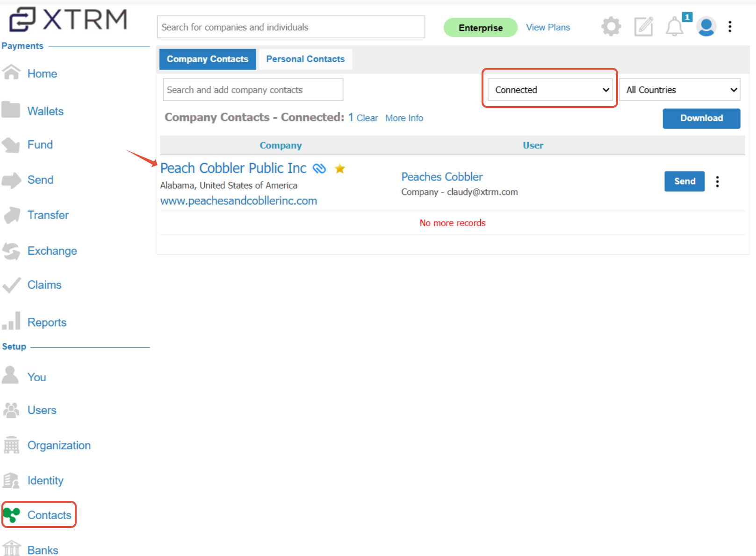Click the edit note pencil icon
This screenshot has width=756, height=556.
(x=643, y=27)
